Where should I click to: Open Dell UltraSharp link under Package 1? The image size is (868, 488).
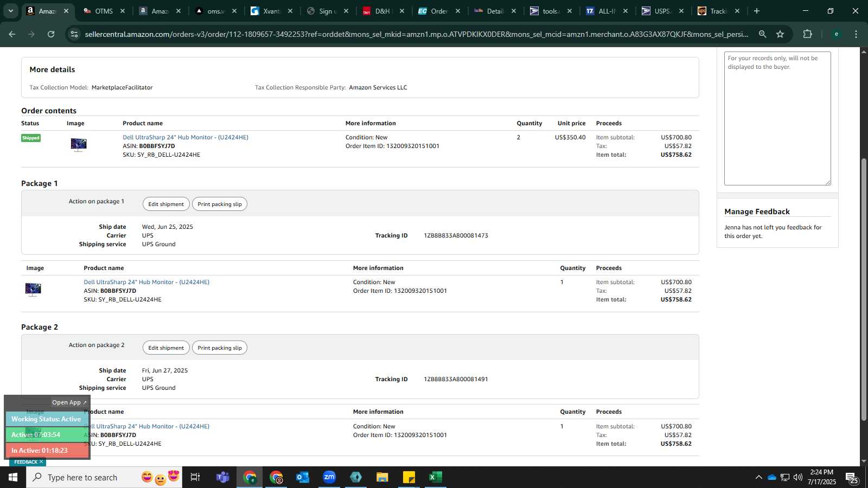[146, 282]
